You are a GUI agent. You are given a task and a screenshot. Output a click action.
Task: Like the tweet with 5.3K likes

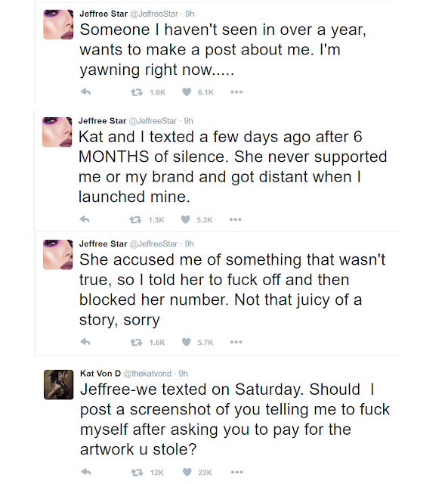(x=186, y=219)
